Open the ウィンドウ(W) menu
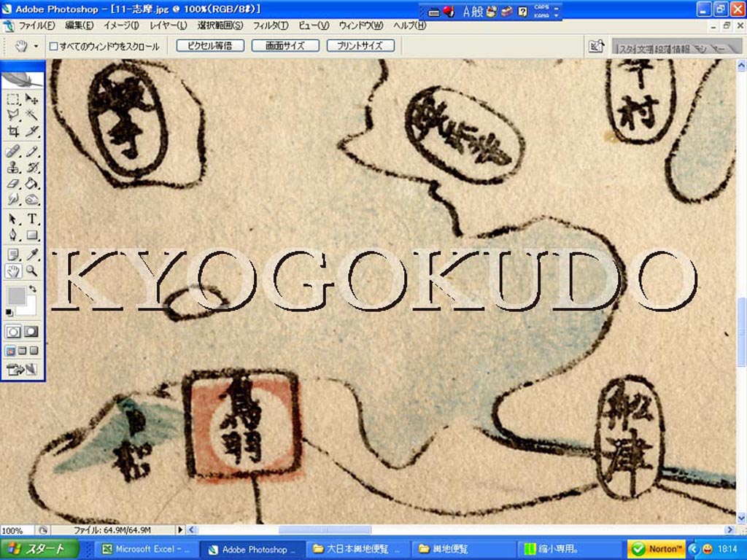 (361, 26)
